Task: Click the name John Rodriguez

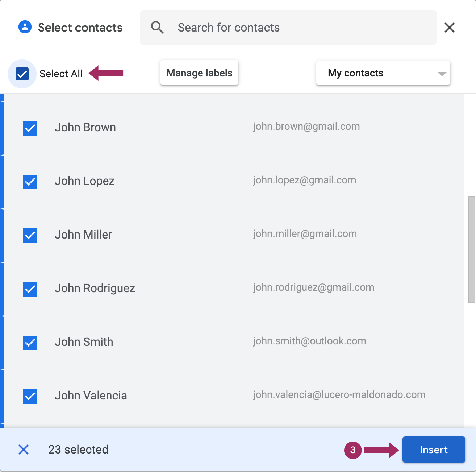Action: pos(95,288)
